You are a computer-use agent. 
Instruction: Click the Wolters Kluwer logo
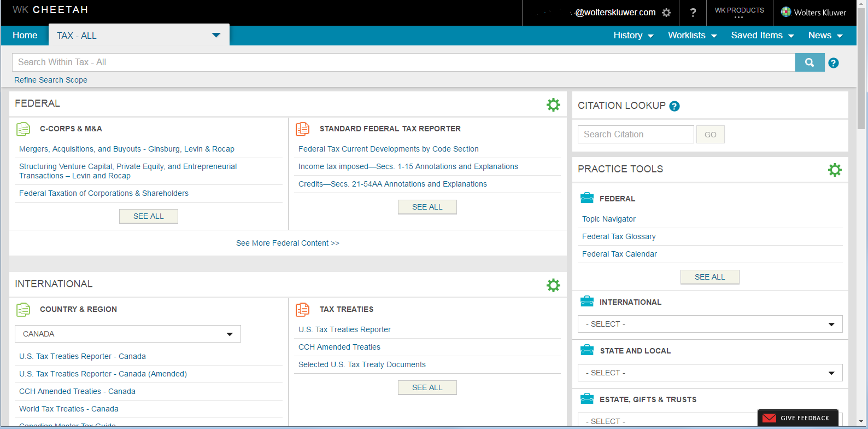(813, 13)
